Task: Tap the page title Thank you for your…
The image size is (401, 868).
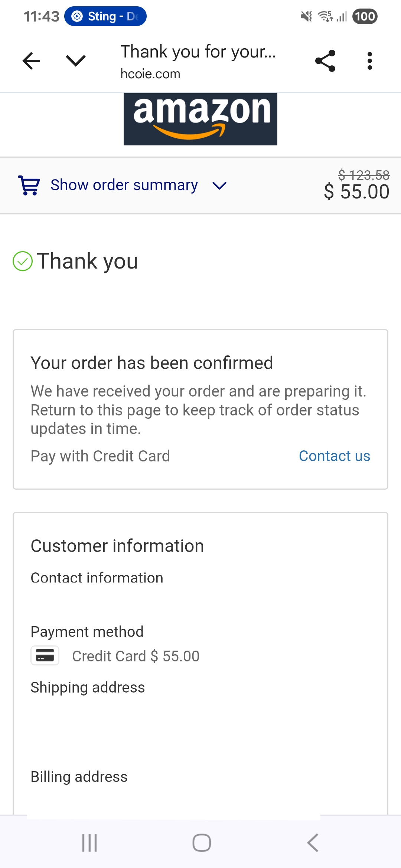Action: 198,52
